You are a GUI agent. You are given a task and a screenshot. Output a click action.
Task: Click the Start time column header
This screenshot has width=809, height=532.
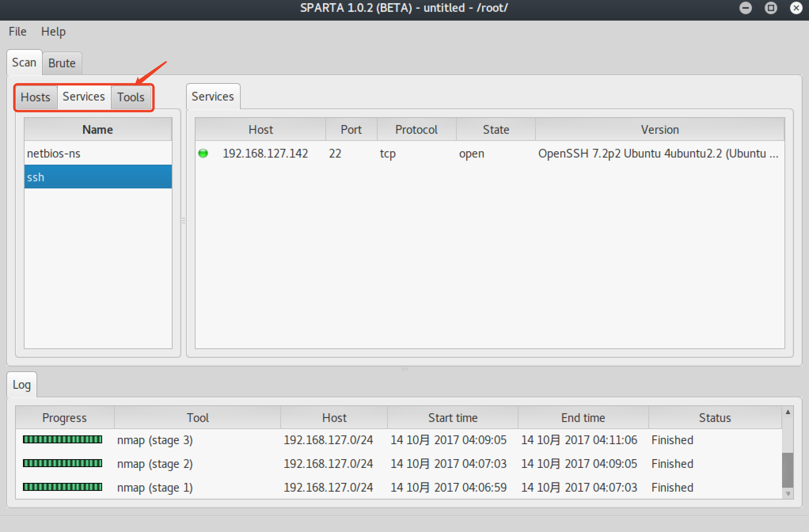(x=453, y=418)
